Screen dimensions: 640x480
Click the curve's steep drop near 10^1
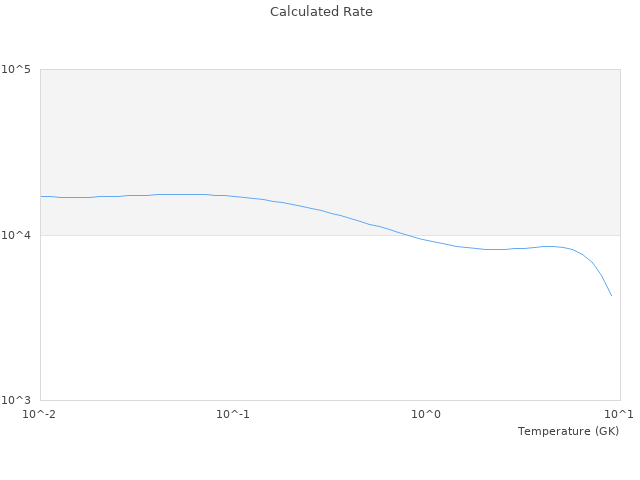603,279
